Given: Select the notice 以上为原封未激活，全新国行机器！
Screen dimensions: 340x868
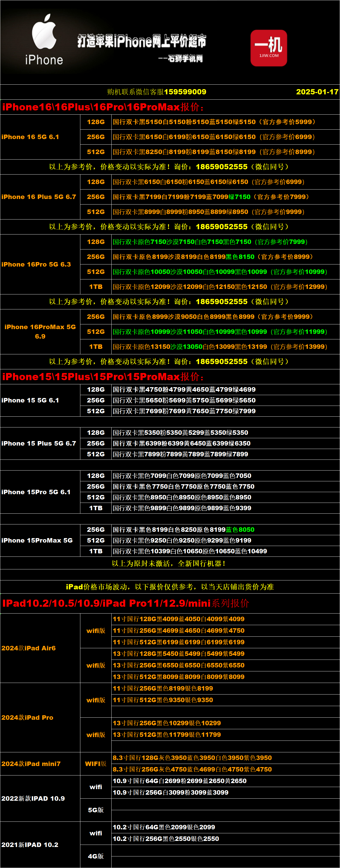Looking at the screenshot, I should 169,563.
